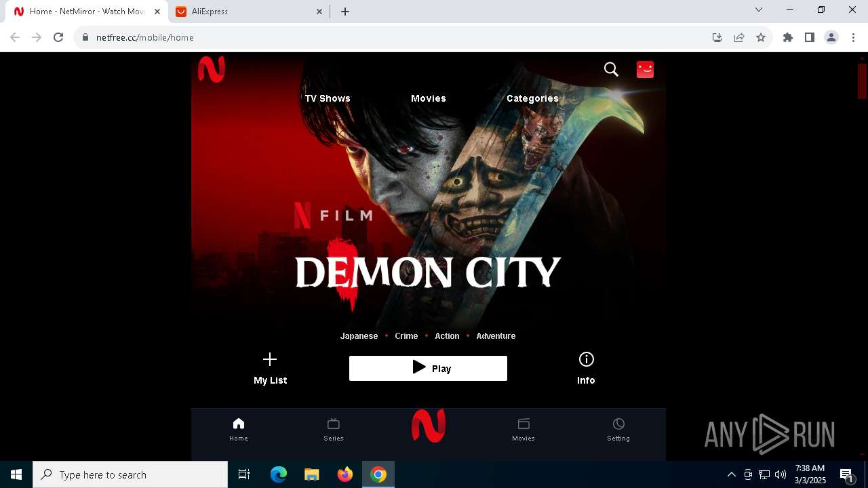Screen dimensions: 868x488
Task: Open a new browser tab
Action: 345,12
